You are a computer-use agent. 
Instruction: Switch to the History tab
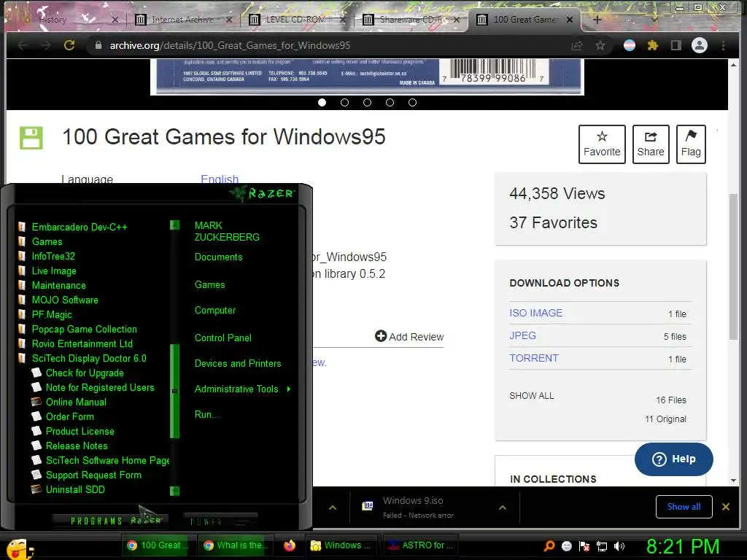pyautogui.click(x=66, y=20)
